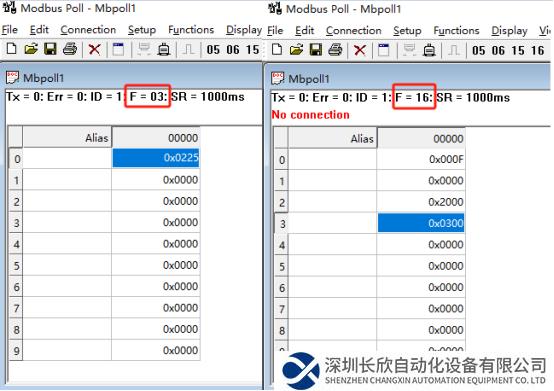Click New document icon in left window
The height and width of the screenshot is (391, 554).
[12, 49]
